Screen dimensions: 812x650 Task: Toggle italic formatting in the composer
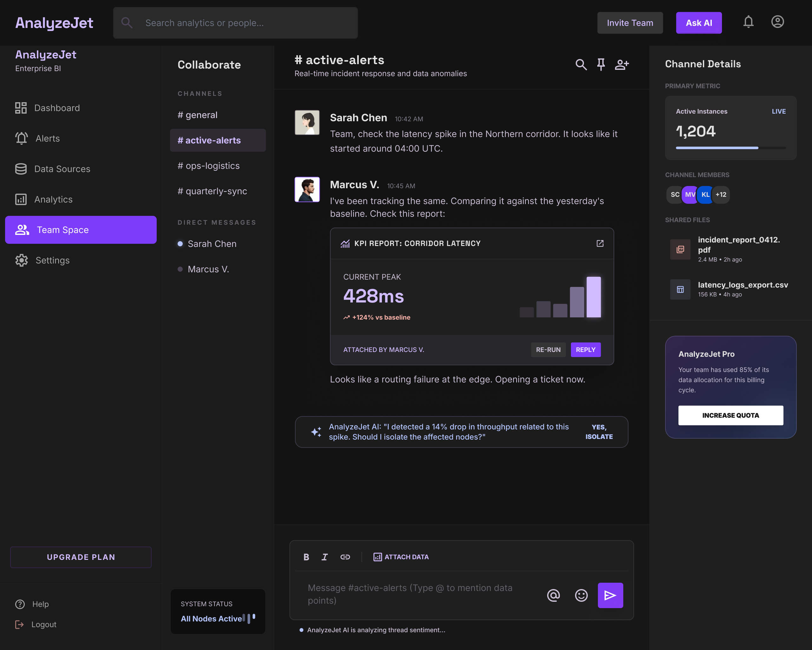(324, 557)
